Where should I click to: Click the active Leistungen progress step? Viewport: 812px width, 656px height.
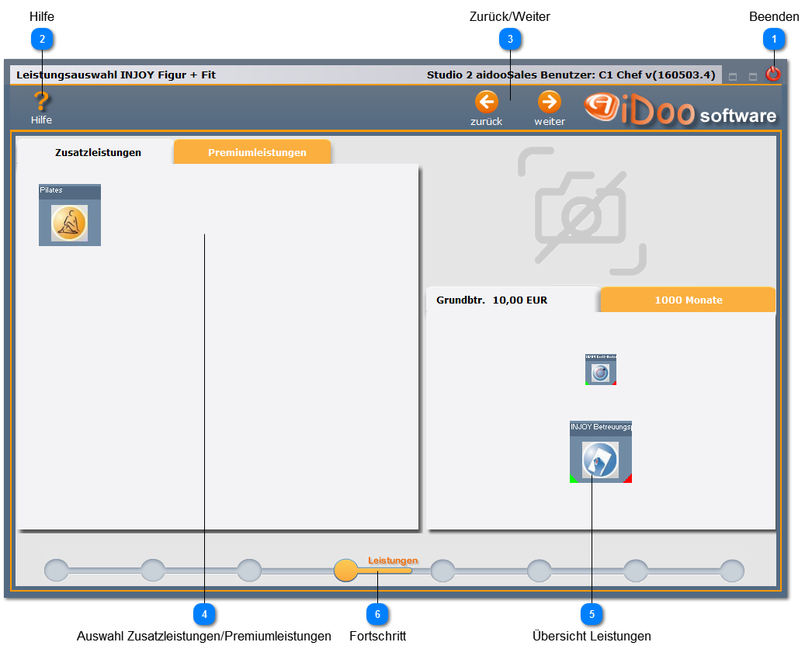(x=346, y=571)
